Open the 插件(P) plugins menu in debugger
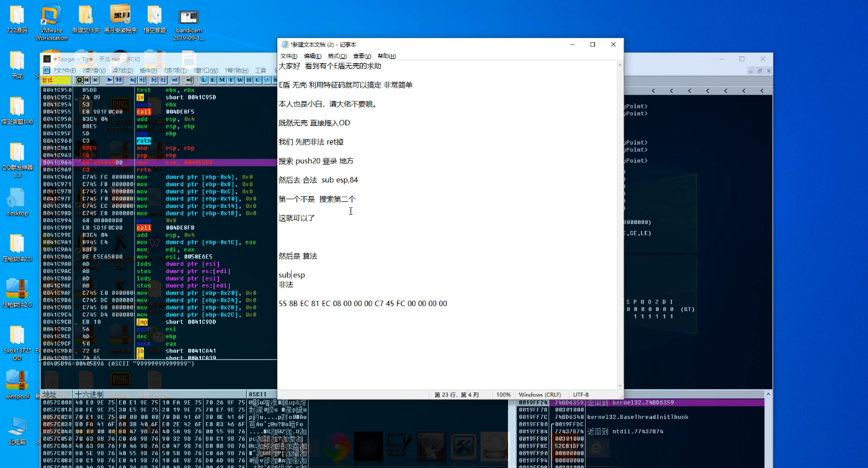This screenshot has height=468, width=868. click(x=148, y=71)
